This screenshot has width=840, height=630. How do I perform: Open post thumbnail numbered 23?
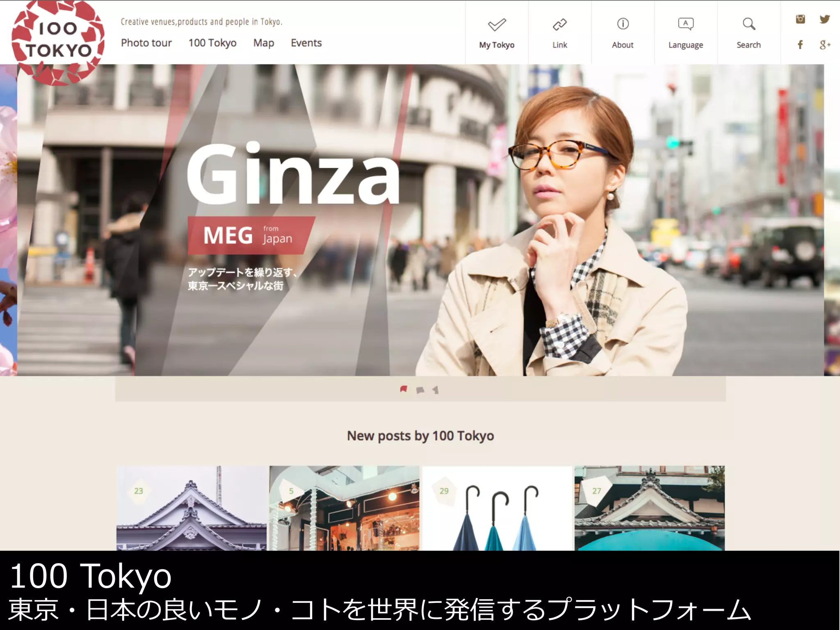click(x=191, y=508)
